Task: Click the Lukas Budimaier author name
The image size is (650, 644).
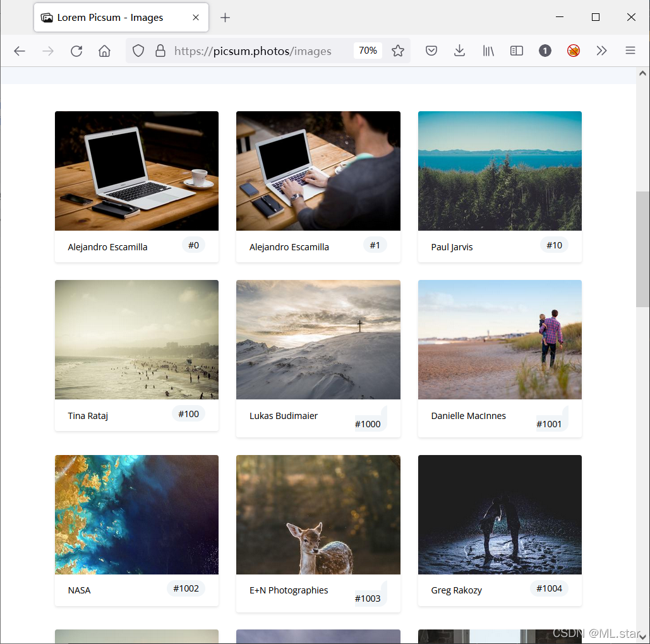Action: coord(284,416)
